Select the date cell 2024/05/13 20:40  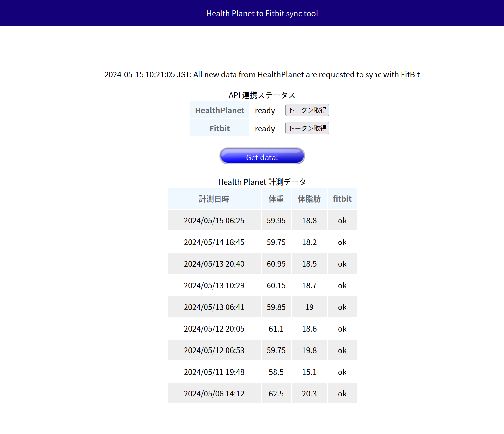tap(214, 263)
